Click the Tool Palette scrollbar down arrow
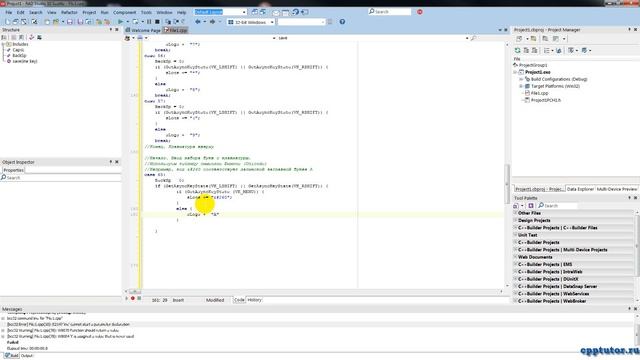The image size is (640, 360). (637, 301)
